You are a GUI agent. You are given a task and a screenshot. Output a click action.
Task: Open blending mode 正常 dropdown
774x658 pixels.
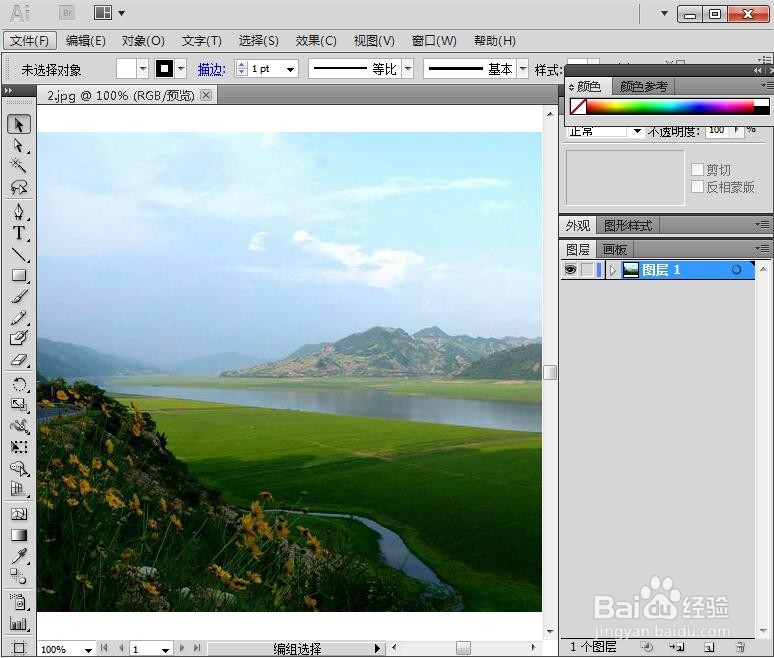[x=637, y=131]
